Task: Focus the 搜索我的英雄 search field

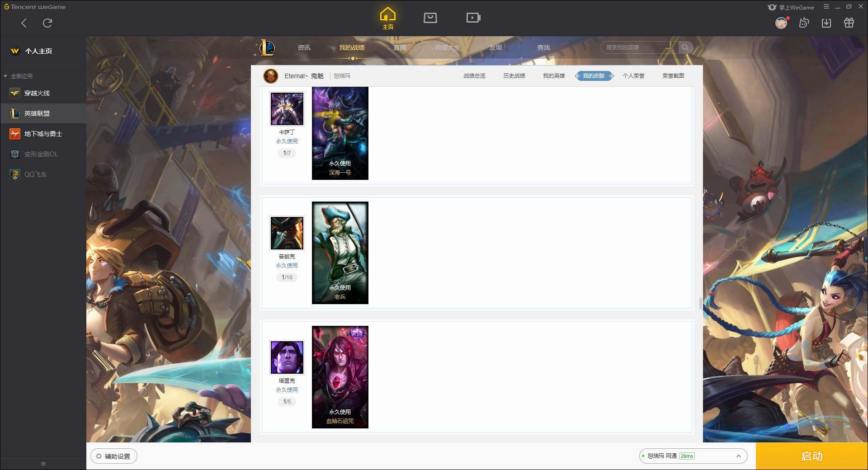Action: click(x=640, y=47)
